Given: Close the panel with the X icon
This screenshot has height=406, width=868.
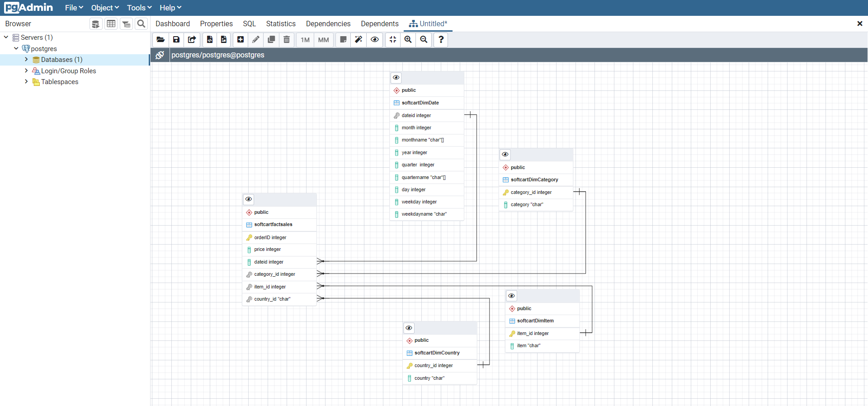Looking at the screenshot, I should tap(860, 24).
